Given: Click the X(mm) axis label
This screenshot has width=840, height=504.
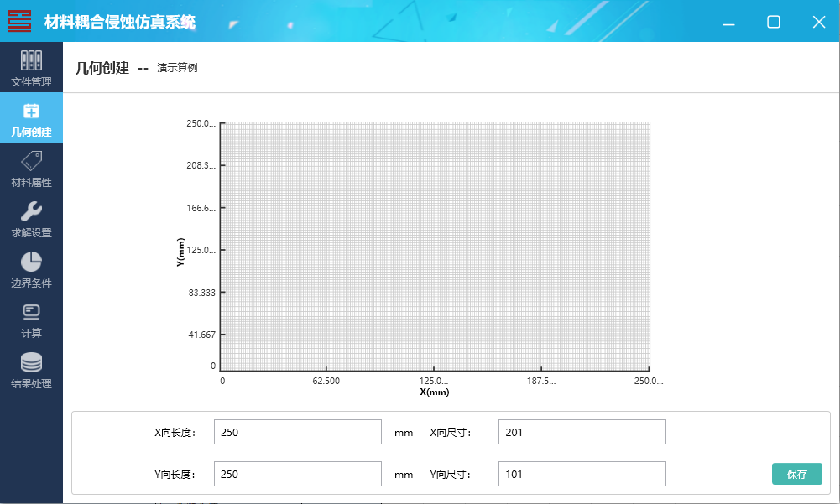Looking at the screenshot, I should coord(435,392).
